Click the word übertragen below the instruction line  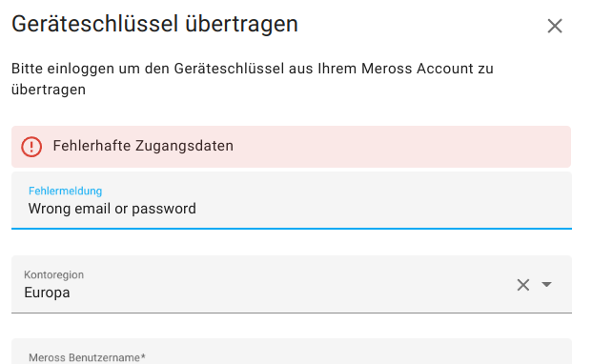(x=49, y=90)
